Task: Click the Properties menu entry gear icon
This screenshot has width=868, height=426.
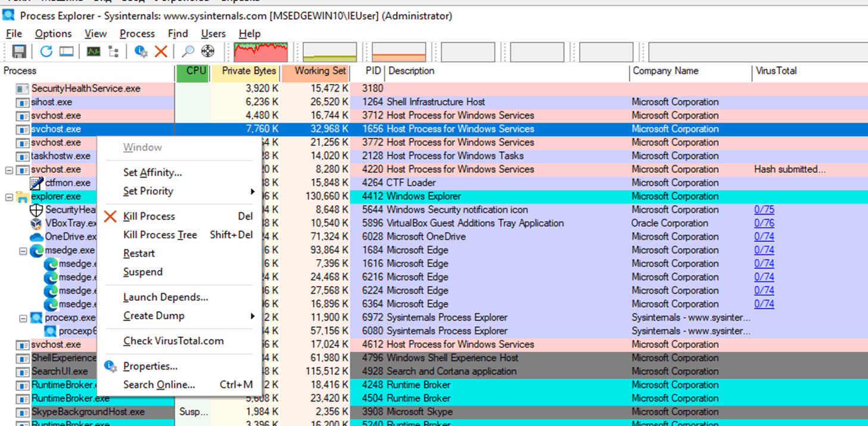Action: pyautogui.click(x=110, y=366)
